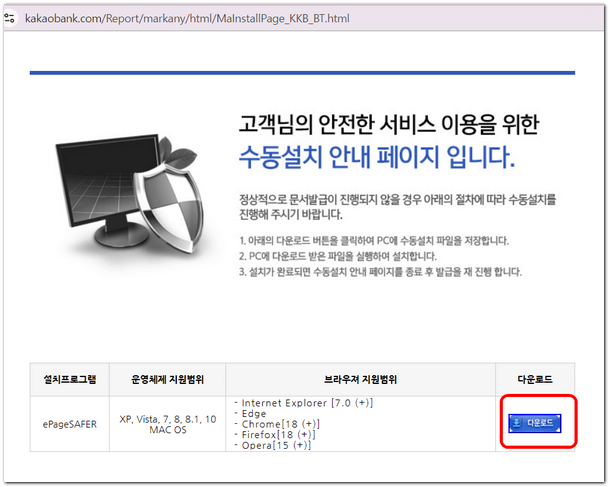Viewport: 609px width, 487px height.
Task: Click the Firefox[18 (+)] line
Action: coord(275,435)
